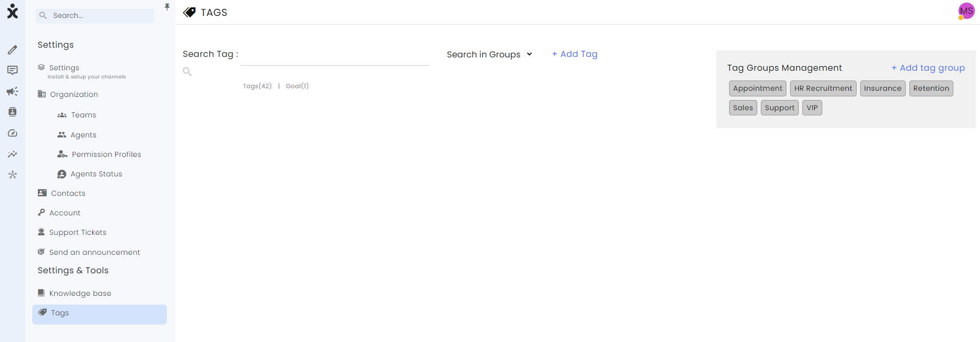Click the MS user avatar

click(x=966, y=11)
